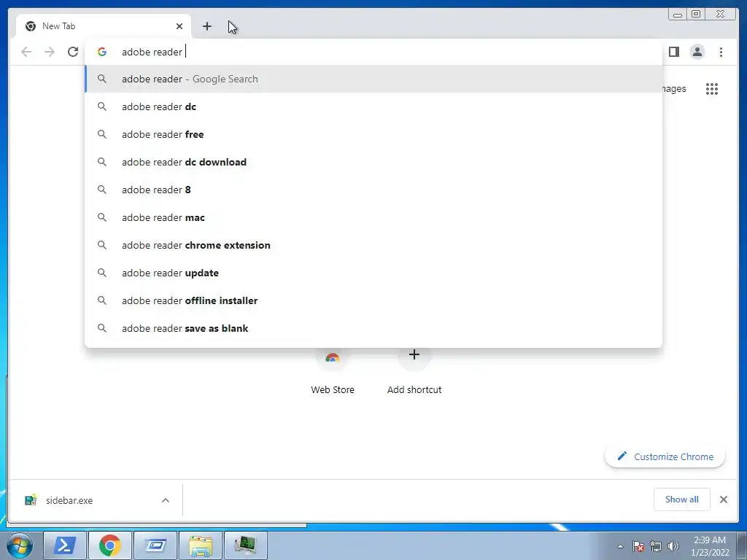Open Chrome's three-dot menu

pos(721,52)
